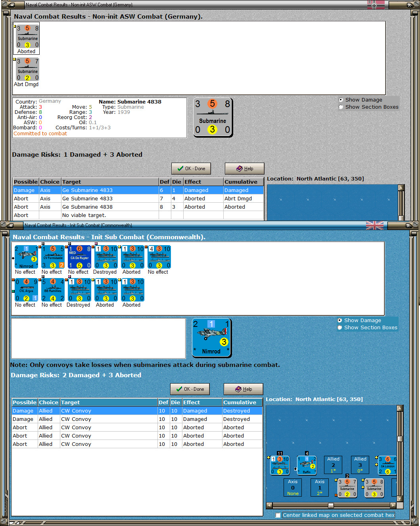This screenshot has width=420, height=526.
Task: Click the horizontal map scrollbar thumb
Action: [331, 505]
